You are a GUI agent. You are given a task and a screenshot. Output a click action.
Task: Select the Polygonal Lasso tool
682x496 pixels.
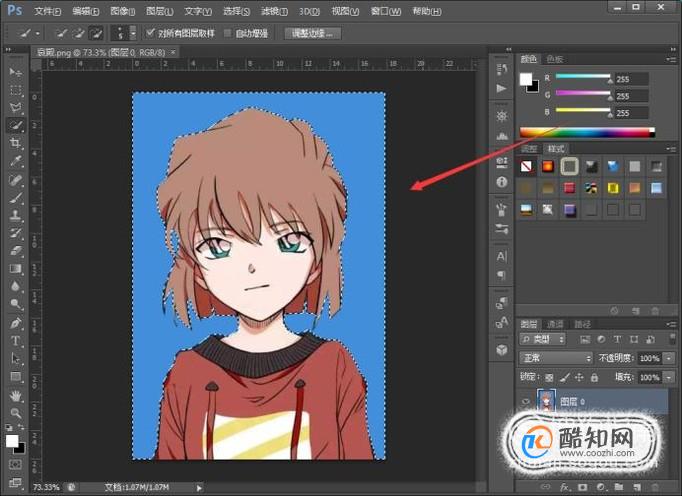16,107
